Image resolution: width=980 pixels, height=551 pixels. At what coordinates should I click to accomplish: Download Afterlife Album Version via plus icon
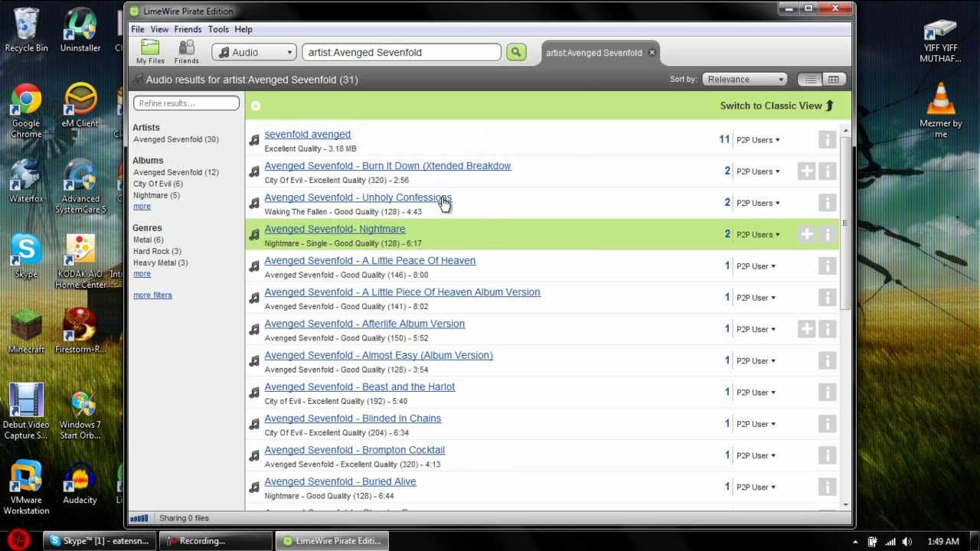point(806,329)
